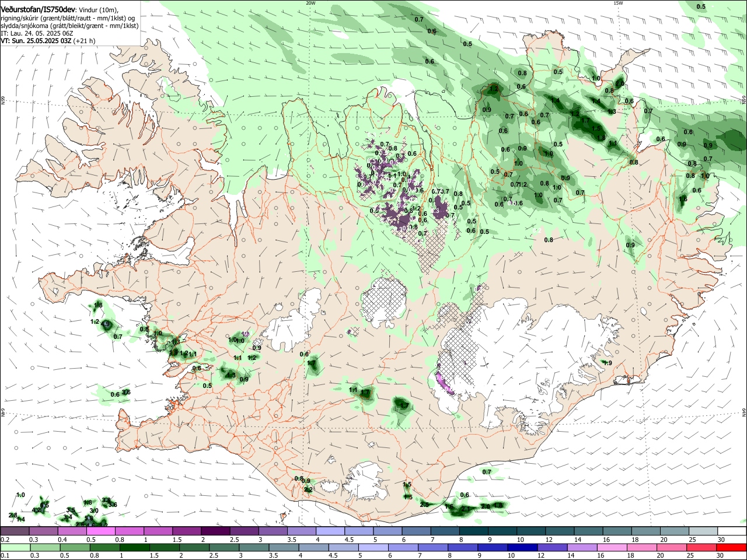Viewport: 747px width, 560px height.
Task: Pick the first dark mauve swatch at 0.2, upper legend row
Action: (x=15, y=531)
